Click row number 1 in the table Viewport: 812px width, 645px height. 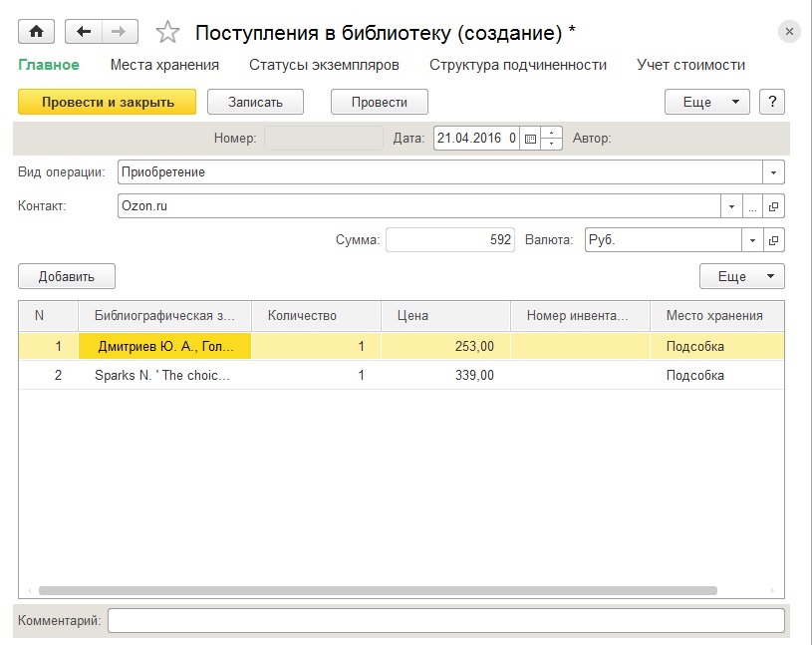click(x=48, y=346)
